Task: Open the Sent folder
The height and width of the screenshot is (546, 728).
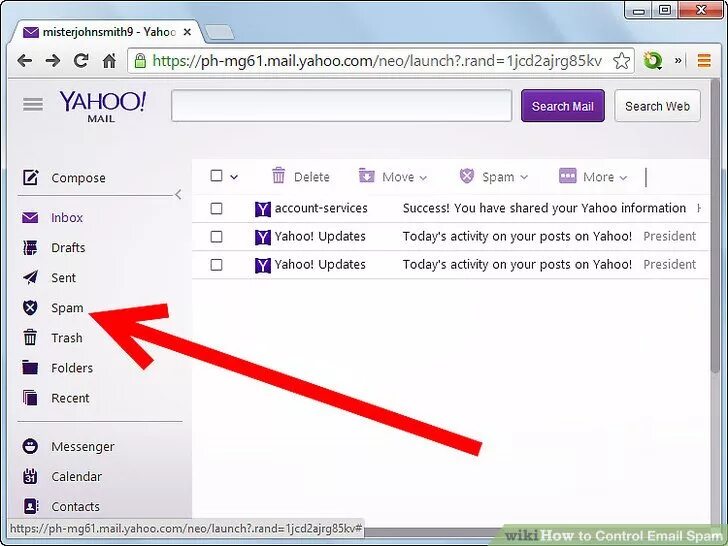Action: (x=63, y=278)
